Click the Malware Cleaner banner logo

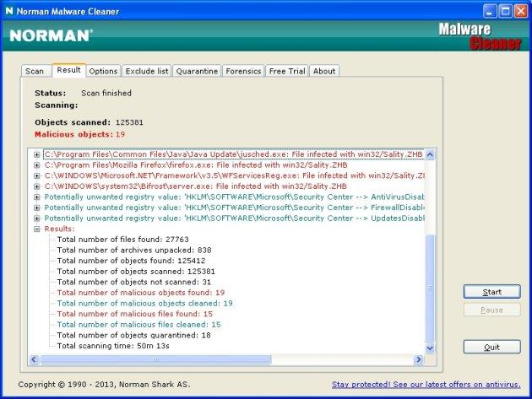(480, 36)
